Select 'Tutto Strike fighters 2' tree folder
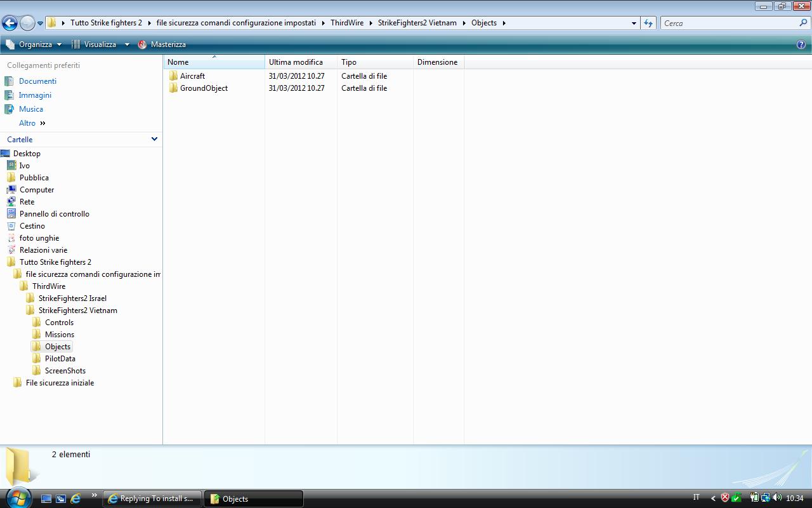Screen dimensions: 812x508 (55, 262)
